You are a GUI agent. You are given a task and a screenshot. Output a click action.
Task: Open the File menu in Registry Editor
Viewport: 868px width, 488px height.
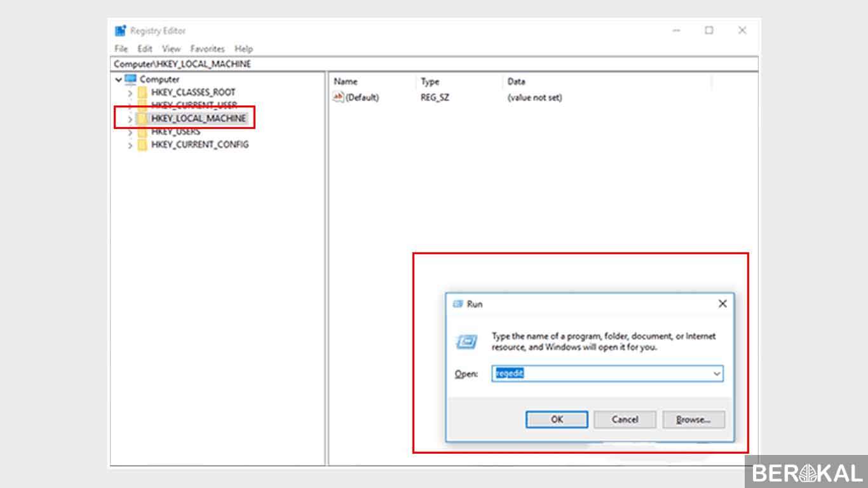tap(121, 49)
